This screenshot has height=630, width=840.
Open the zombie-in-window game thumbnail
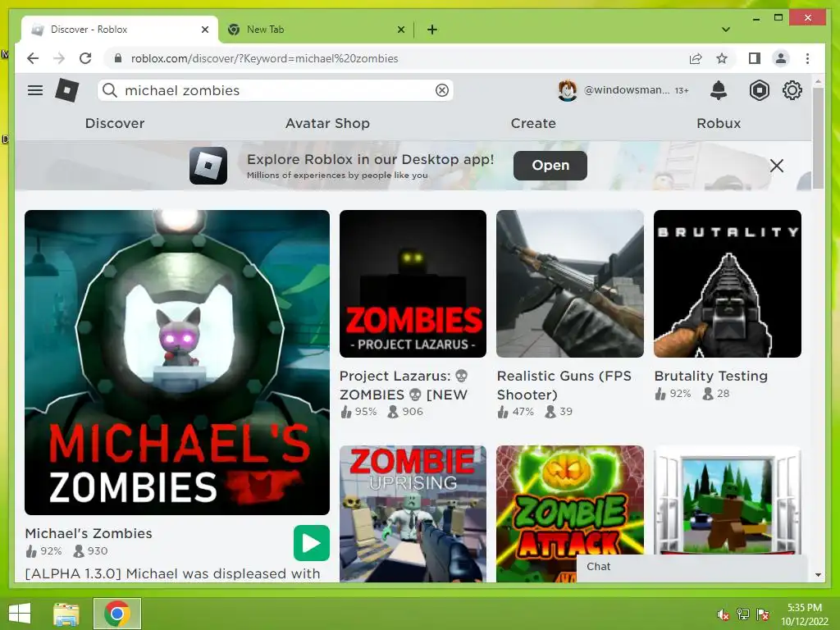pos(728,500)
